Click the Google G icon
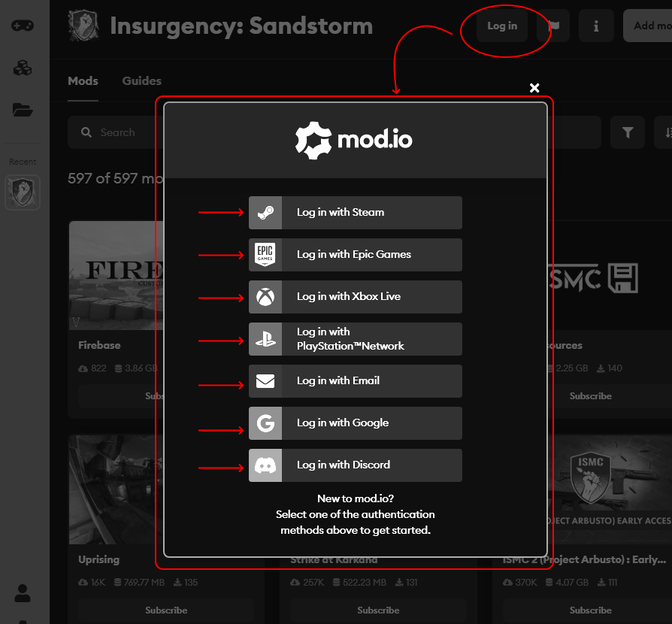672x624 pixels. point(265,423)
